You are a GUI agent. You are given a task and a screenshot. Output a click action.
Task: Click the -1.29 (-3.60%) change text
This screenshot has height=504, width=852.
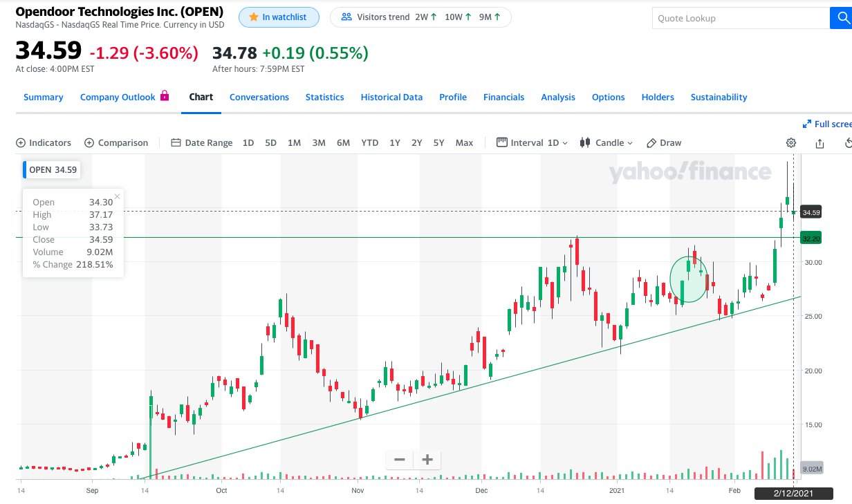coord(144,53)
